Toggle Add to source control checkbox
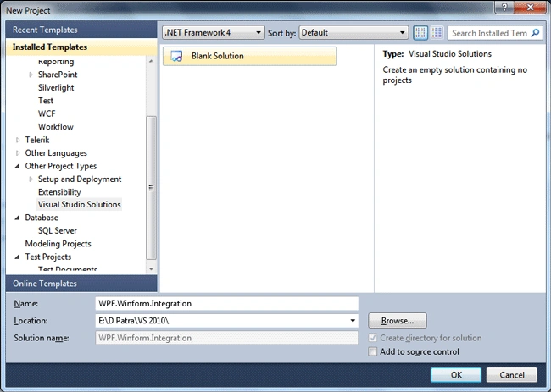Viewport: 551px width, 392px height. pos(372,351)
